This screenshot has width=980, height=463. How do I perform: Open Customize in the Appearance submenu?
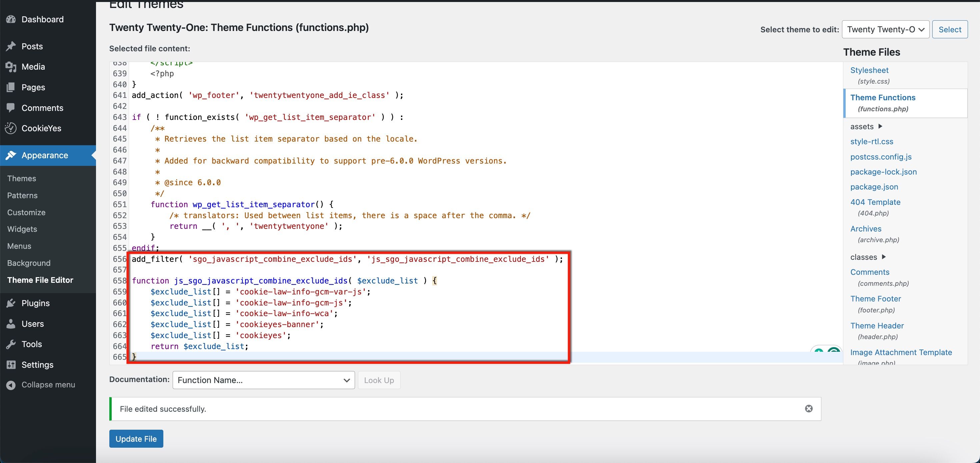point(26,213)
